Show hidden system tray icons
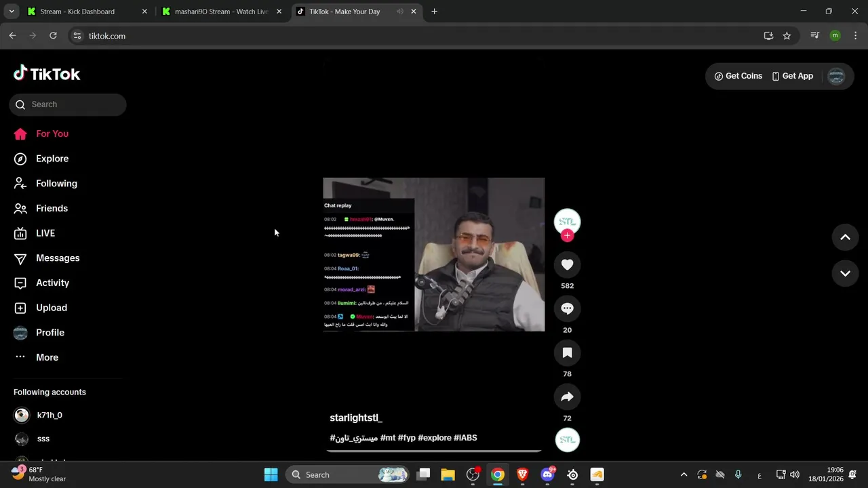 click(x=684, y=474)
